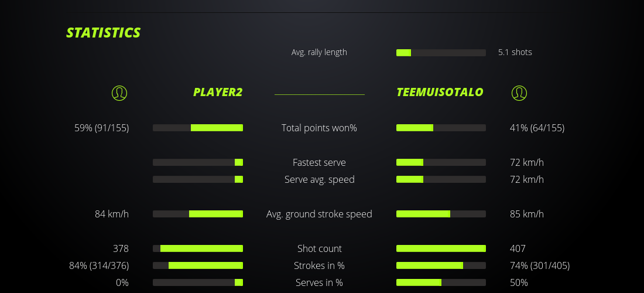Select the 5.1 shots value
This screenshot has height=293, width=644.
pyautogui.click(x=515, y=52)
